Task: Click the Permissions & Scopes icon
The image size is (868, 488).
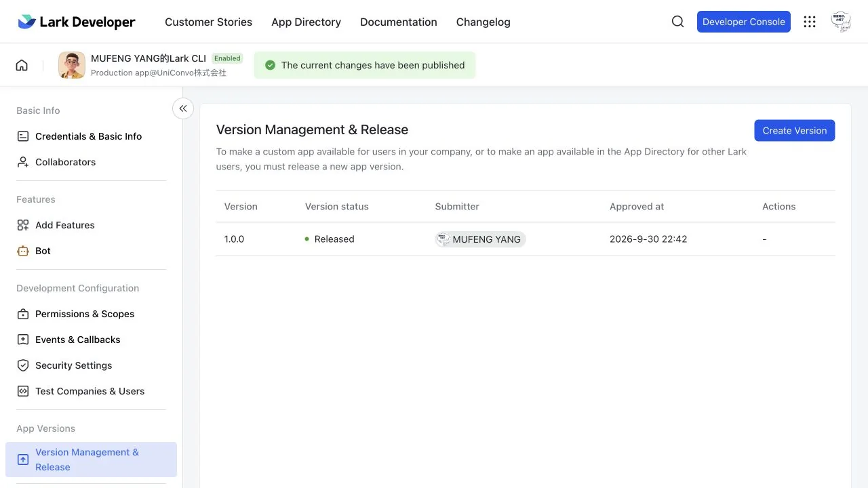Action: [23, 314]
